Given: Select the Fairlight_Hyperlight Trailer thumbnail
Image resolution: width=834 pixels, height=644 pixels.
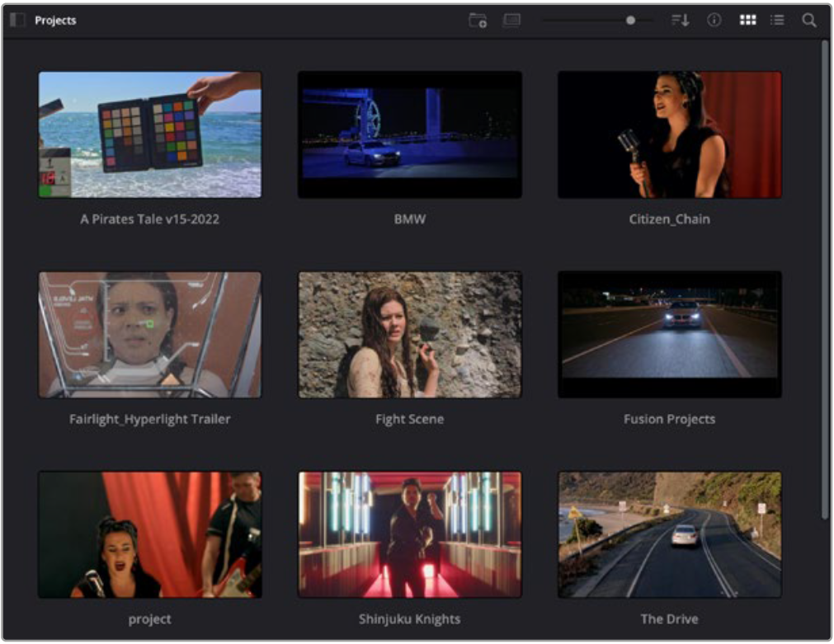Looking at the screenshot, I should 150,335.
